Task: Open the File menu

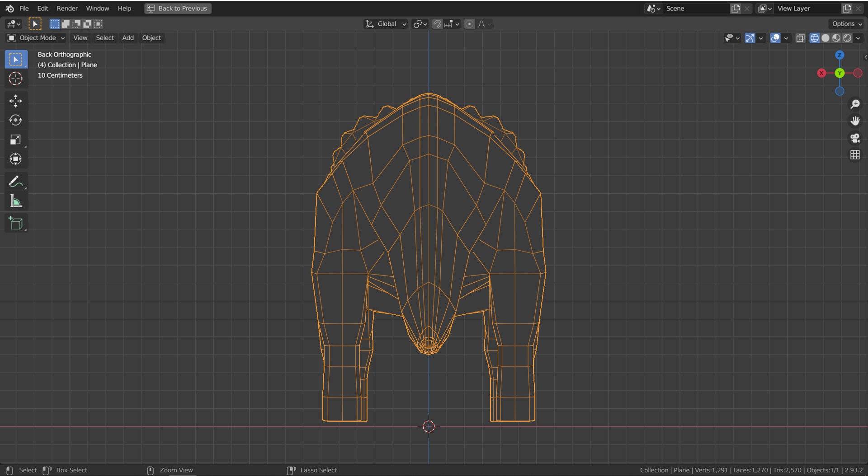Action: [x=24, y=8]
